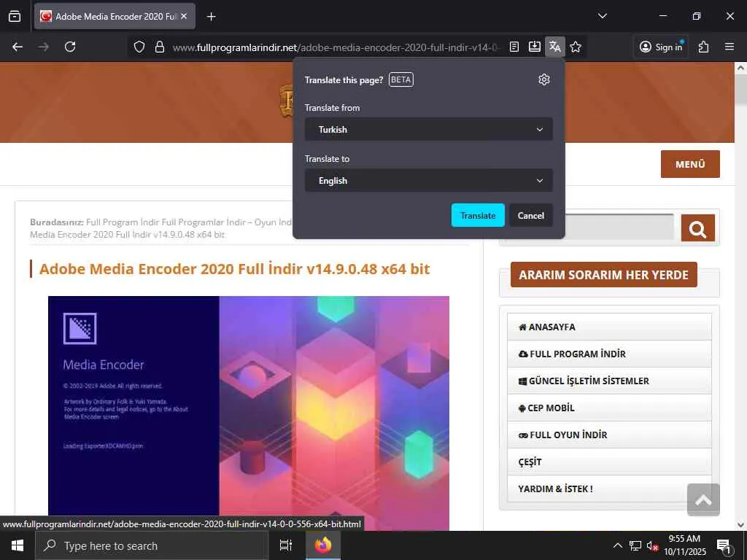Click the site security padlock icon
747x560 pixels.
pos(160,47)
